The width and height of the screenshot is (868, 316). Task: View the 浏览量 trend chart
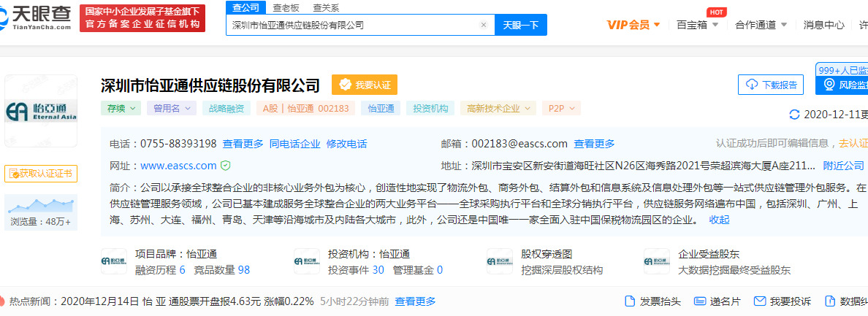point(41,206)
